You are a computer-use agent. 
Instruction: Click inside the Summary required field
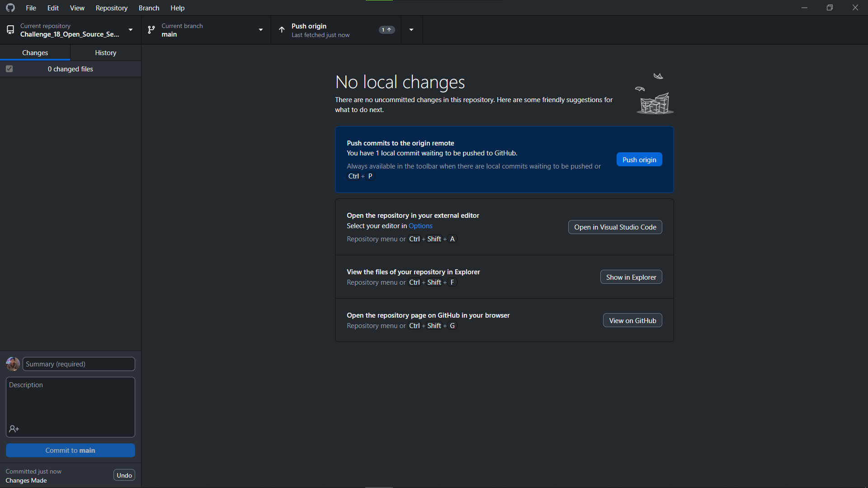coord(78,364)
